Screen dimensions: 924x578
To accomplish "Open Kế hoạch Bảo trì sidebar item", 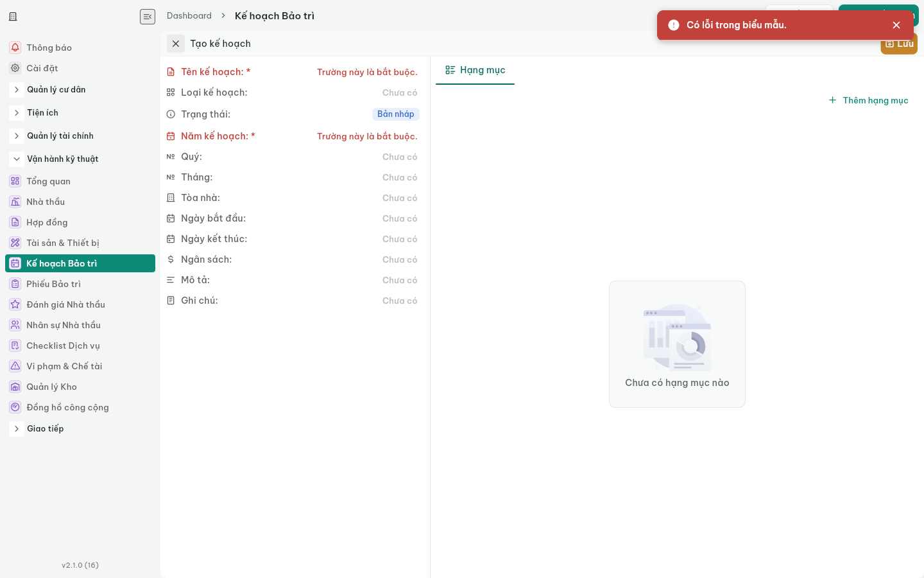I will point(80,263).
